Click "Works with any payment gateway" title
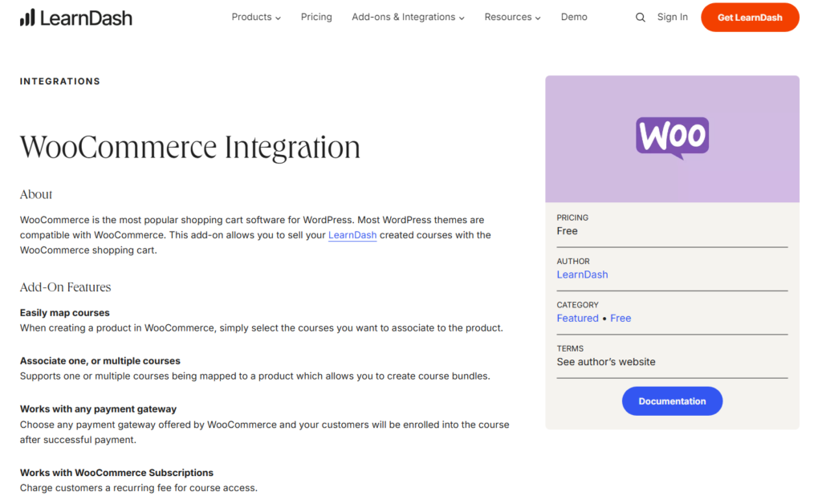The width and height of the screenshot is (822, 504). 98,409
